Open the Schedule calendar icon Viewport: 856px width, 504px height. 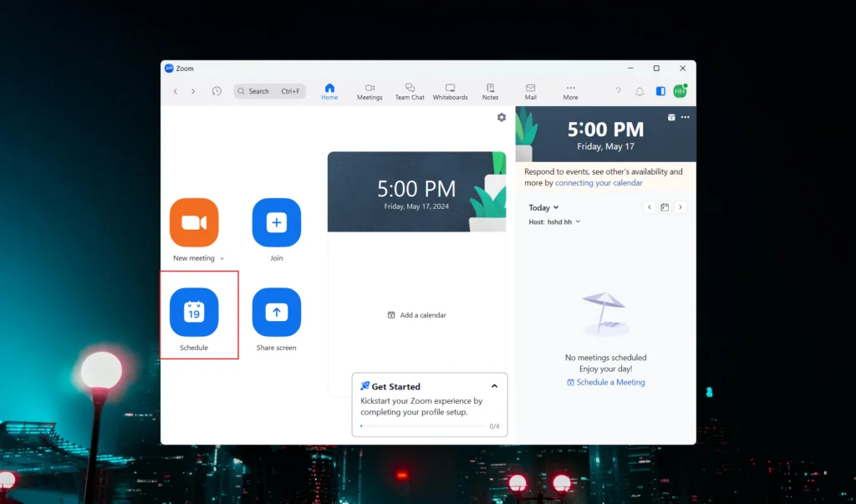194,312
